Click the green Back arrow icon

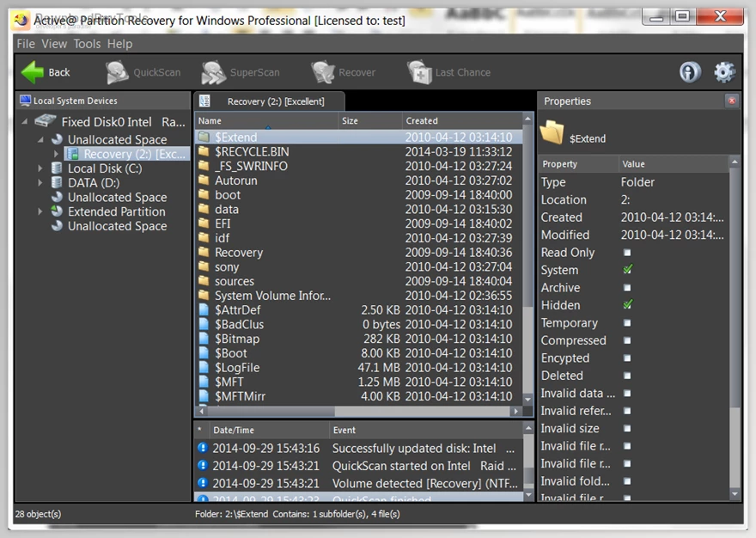tap(33, 72)
